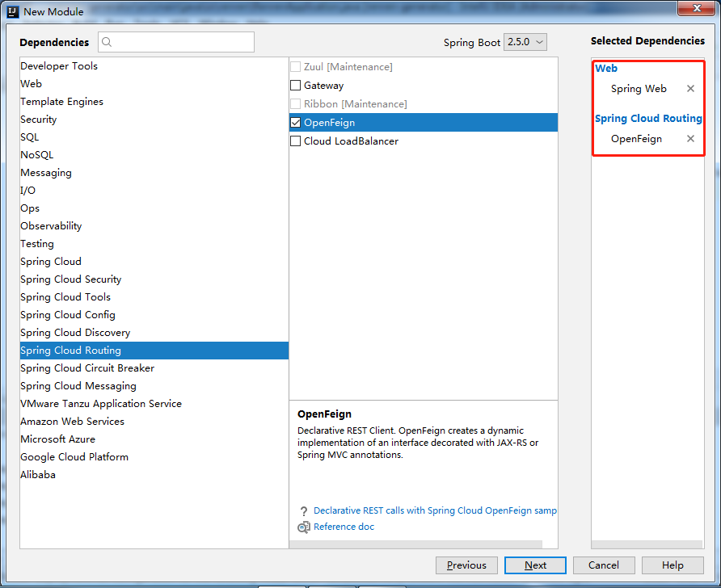Select Spring Cloud Messaging category
The width and height of the screenshot is (721, 588).
click(x=154, y=386)
